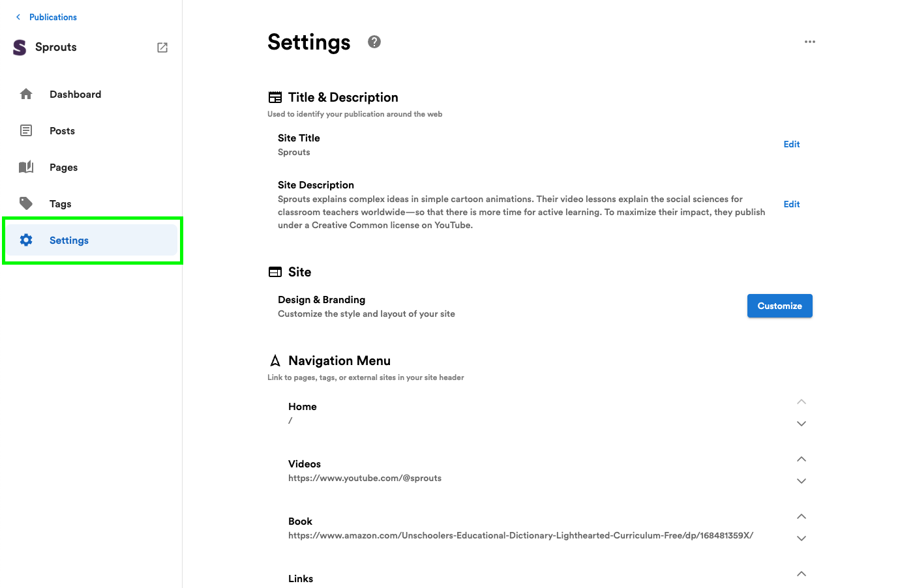Viewport: 900px width, 588px height.
Task: Move Links menu item up
Action: [802, 574]
